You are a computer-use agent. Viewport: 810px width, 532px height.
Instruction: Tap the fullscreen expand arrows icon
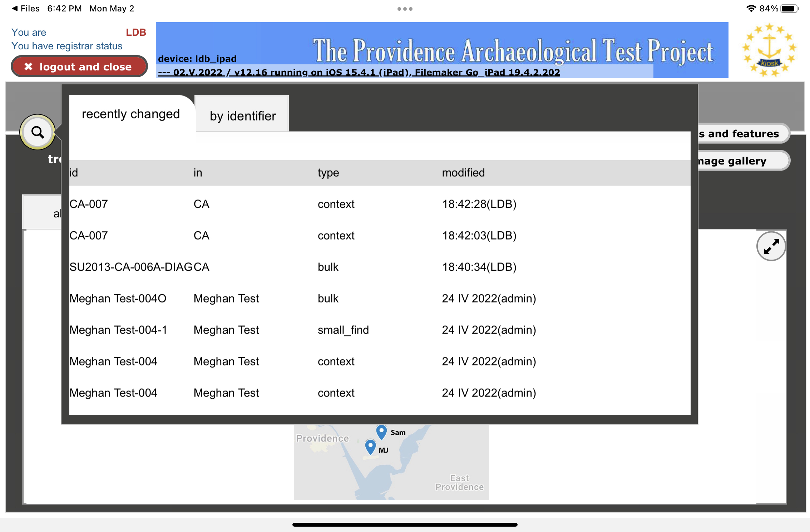point(771,246)
